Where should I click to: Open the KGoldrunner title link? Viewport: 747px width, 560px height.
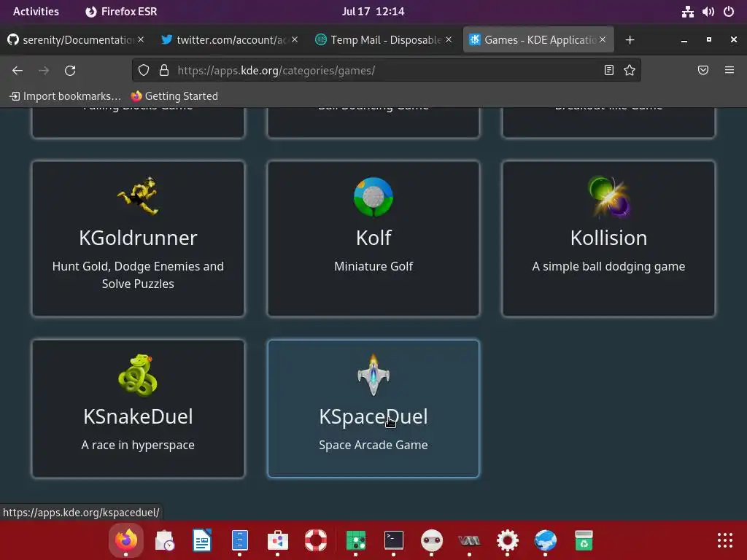click(138, 238)
